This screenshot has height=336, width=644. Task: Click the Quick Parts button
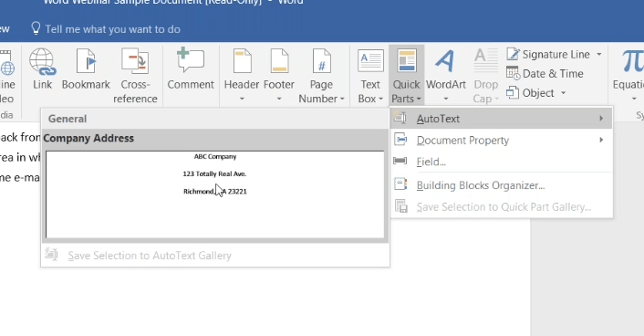click(406, 76)
